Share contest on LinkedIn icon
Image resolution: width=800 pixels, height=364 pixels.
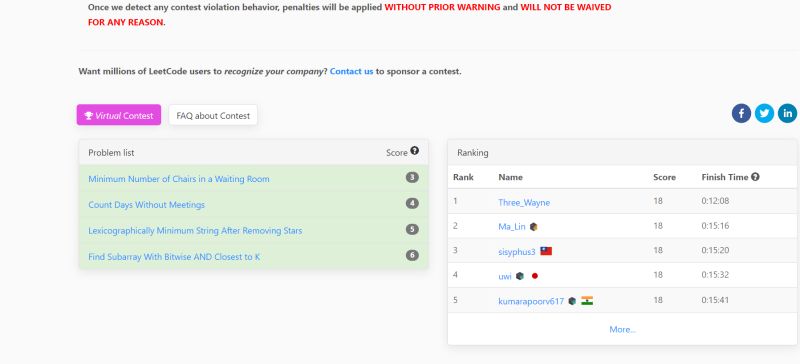point(787,113)
